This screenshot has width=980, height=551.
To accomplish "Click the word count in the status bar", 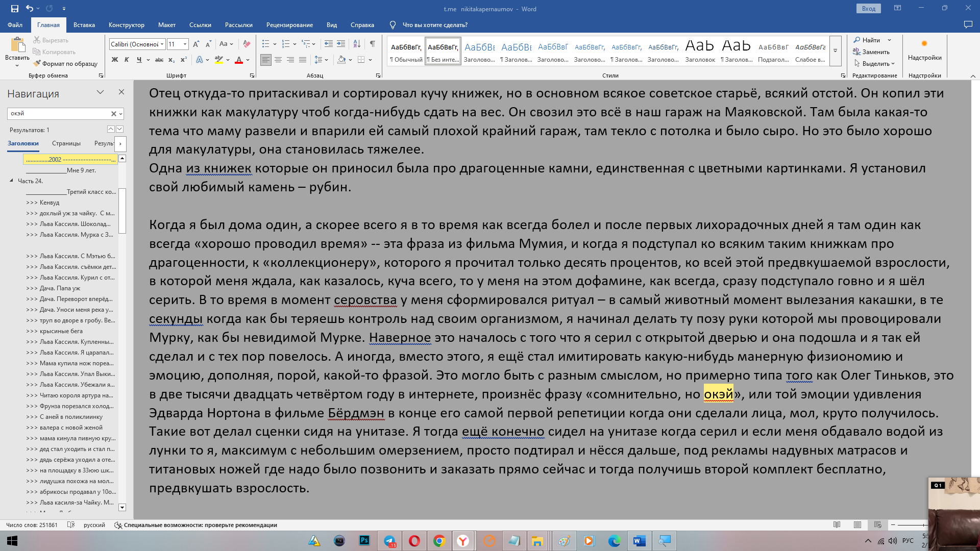I will coord(32,524).
